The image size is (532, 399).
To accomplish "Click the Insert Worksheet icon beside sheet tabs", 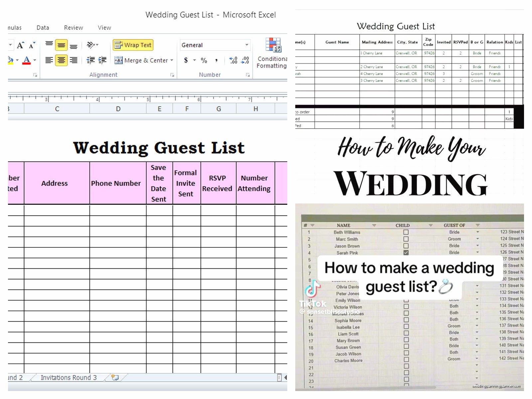I will coord(115,377).
